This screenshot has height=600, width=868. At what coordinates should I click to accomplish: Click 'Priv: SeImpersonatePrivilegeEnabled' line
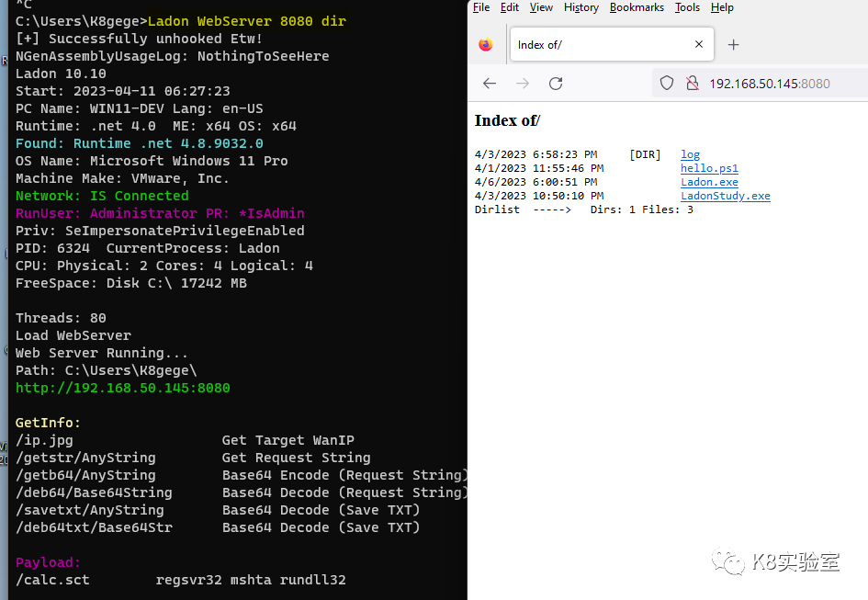coord(160,231)
